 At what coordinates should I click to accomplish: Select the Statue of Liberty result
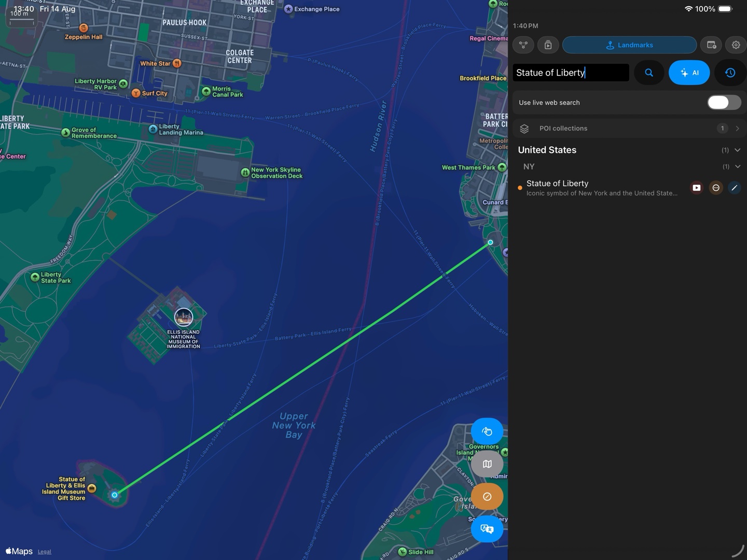[602, 188]
